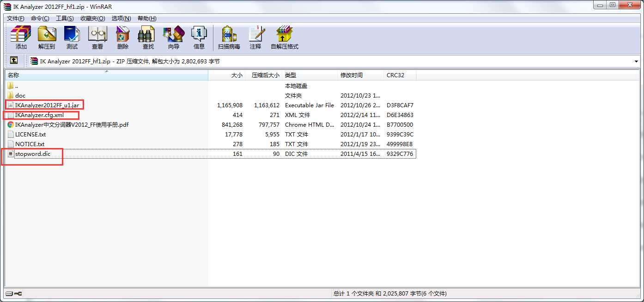Click the 17,778 size value

pyautogui.click(x=234, y=135)
